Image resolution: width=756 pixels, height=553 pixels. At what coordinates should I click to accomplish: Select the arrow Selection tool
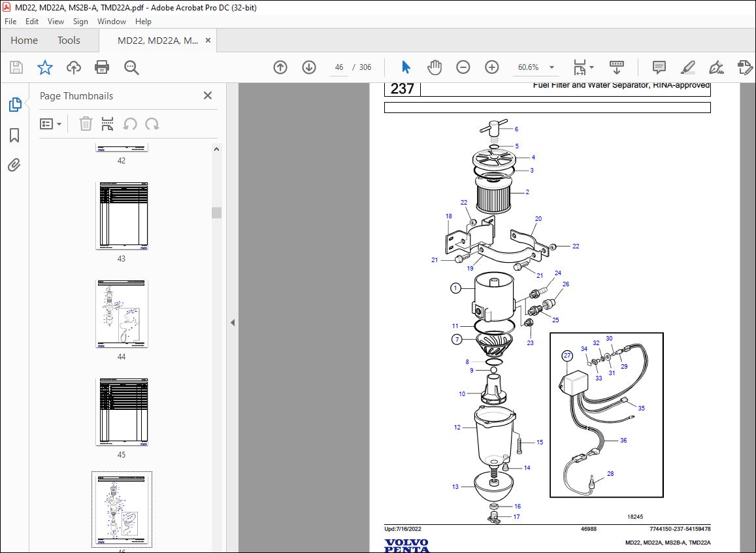click(x=406, y=67)
